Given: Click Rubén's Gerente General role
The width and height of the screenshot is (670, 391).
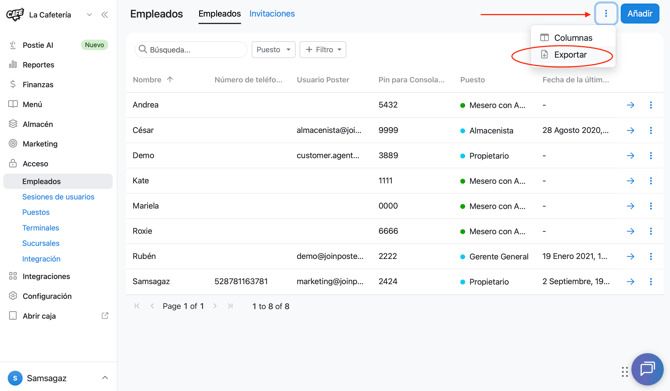Looking at the screenshot, I should coord(499,256).
